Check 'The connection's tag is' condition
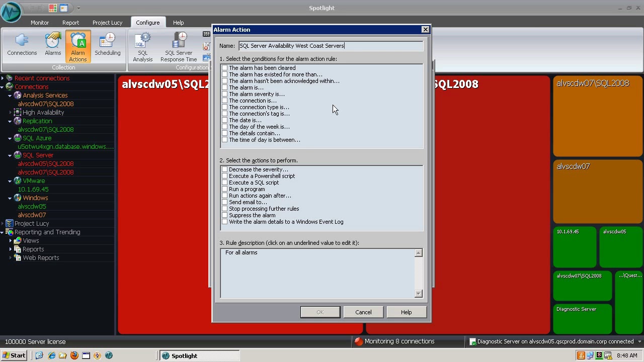The width and height of the screenshot is (644, 362). point(225,114)
